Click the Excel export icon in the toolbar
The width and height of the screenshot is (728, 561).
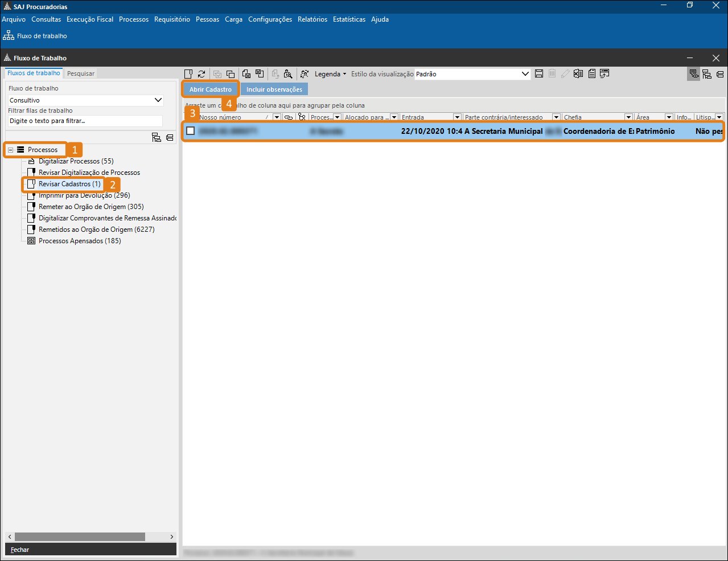click(578, 73)
